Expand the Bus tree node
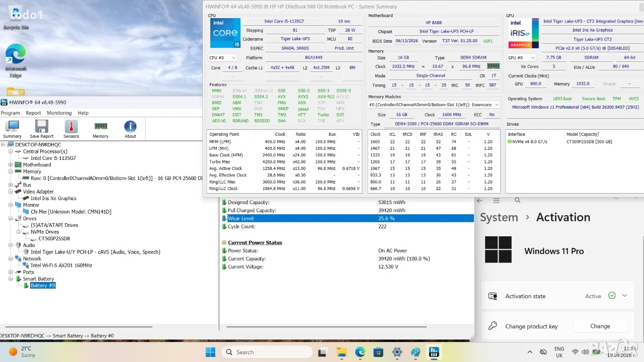 (11, 185)
